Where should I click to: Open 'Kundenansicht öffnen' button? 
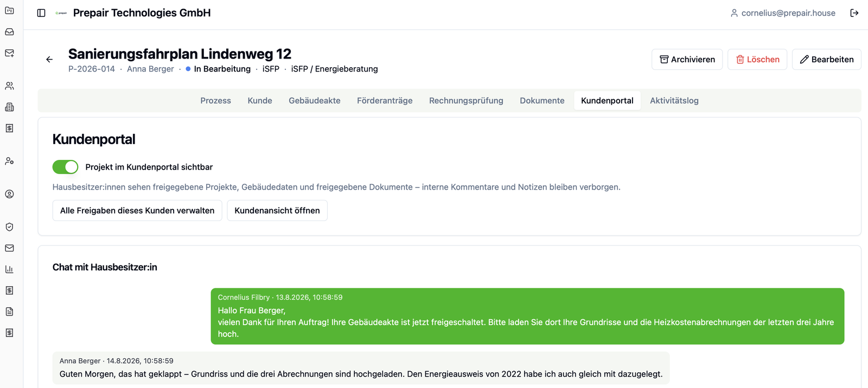pyautogui.click(x=277, y=210)
